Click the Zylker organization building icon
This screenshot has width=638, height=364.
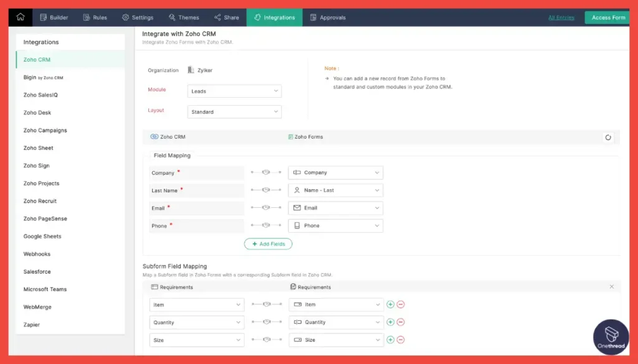click(191, 70)
